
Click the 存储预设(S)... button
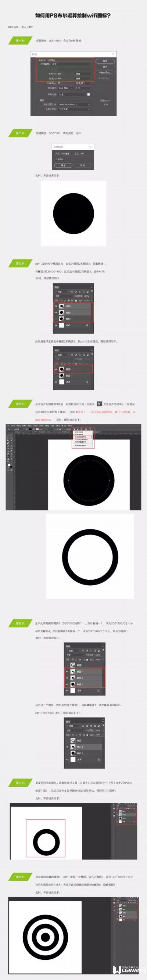tap(105, 72)
